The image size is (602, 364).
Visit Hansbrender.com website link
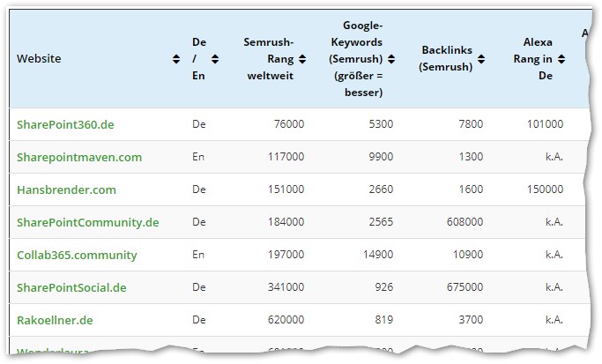tap(66, 189)
